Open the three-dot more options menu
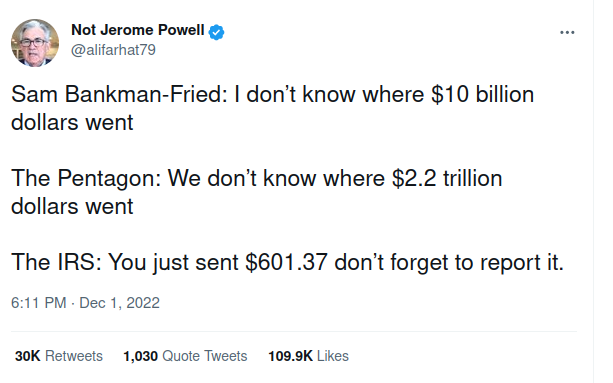Image resolution: width=613 pixels, height=383 pixels. coord(567,32)
